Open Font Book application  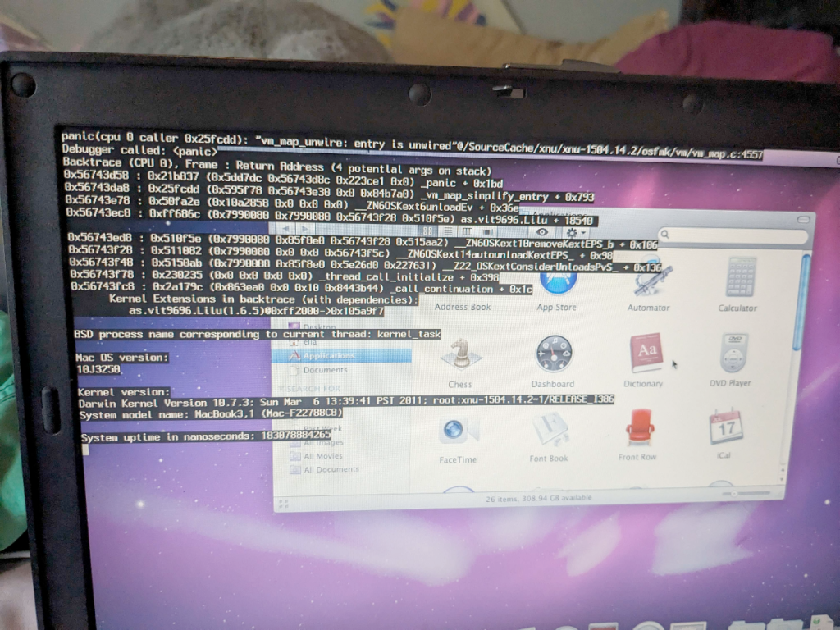pos(549,431)
